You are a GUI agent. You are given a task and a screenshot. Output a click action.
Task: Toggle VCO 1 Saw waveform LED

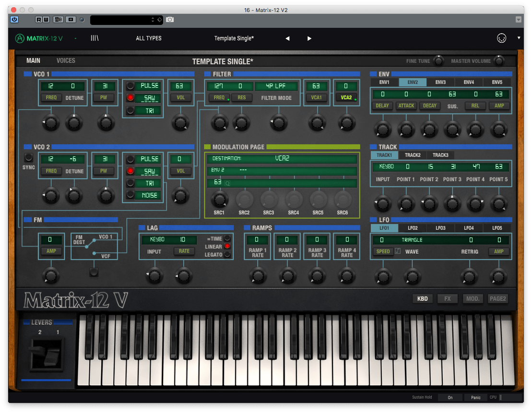click(130, 98)
